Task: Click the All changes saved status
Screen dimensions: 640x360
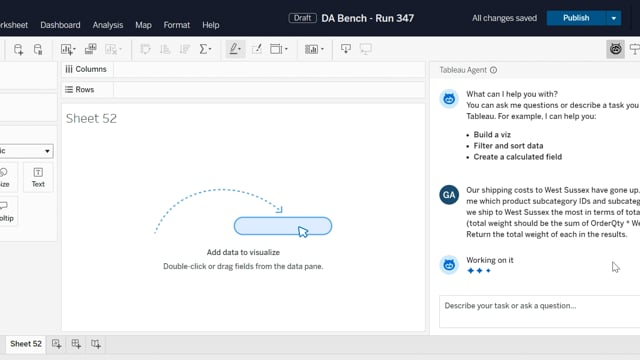Action: point(504,18)
